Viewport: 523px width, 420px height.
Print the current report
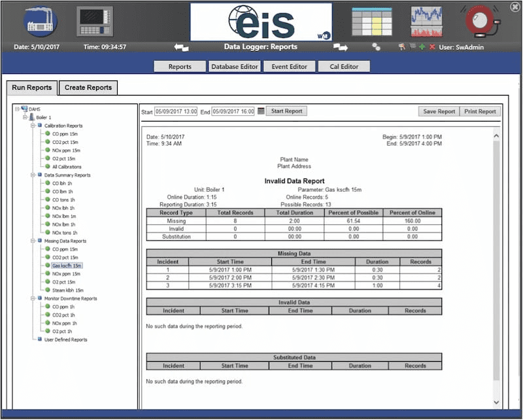(480, 111)
